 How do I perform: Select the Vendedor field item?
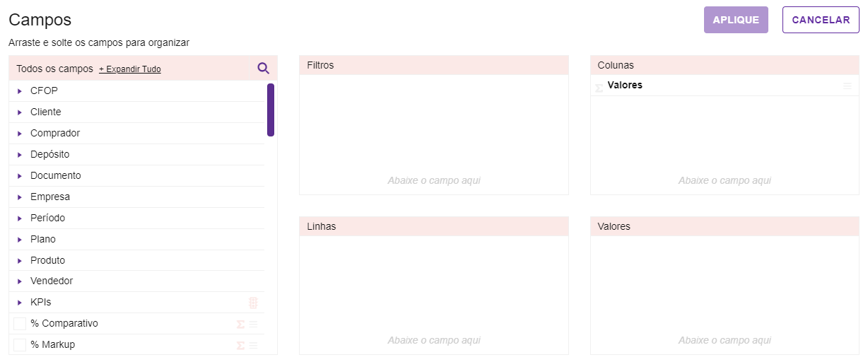pyautogui.click(x=52, y=281)
